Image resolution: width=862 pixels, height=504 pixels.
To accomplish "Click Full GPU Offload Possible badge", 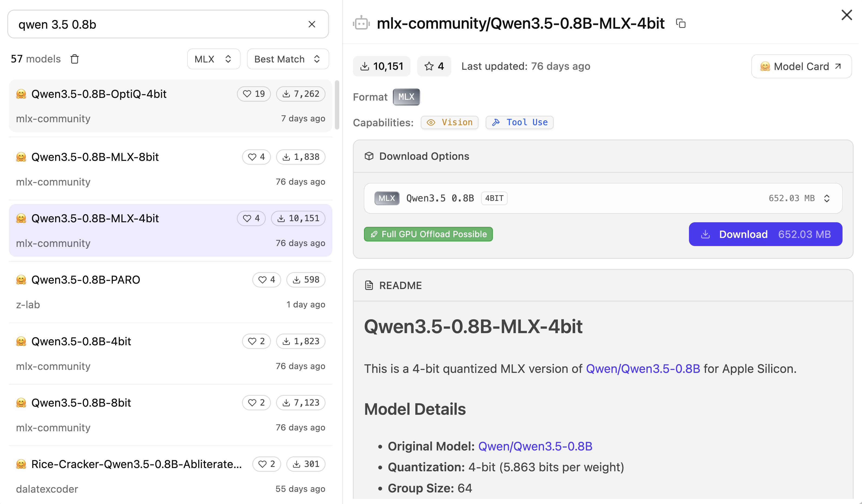I will point(428,234).
